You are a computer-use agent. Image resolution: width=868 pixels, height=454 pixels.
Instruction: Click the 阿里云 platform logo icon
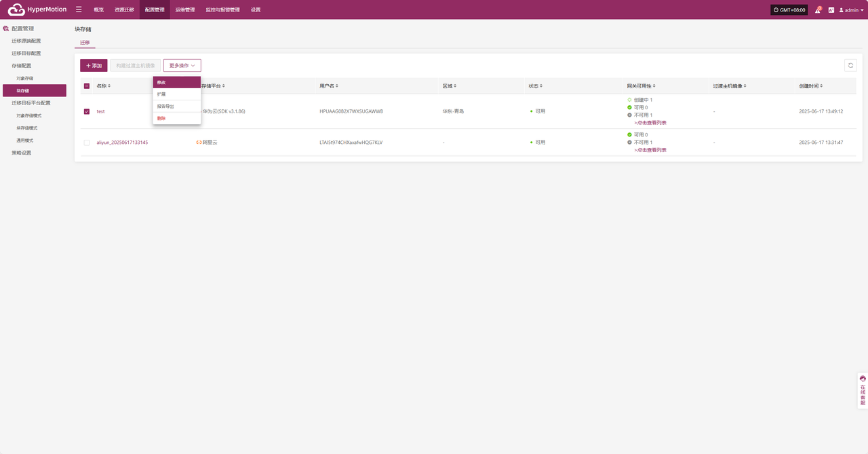[199, 143]
